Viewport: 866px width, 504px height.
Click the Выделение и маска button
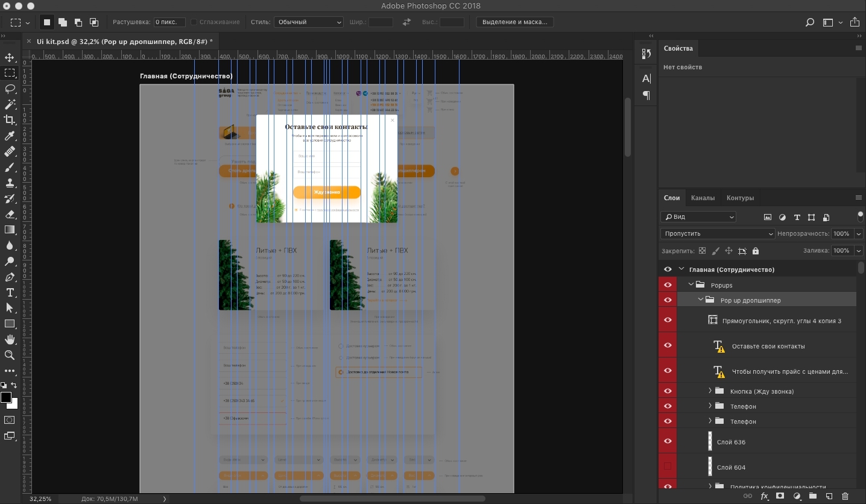(x=514, y=22)
